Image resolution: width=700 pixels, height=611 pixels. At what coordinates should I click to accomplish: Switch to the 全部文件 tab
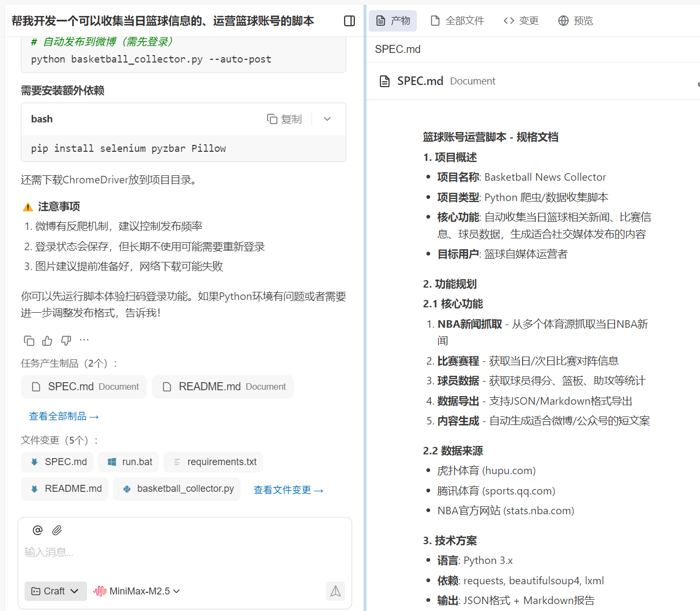(457, 20)
